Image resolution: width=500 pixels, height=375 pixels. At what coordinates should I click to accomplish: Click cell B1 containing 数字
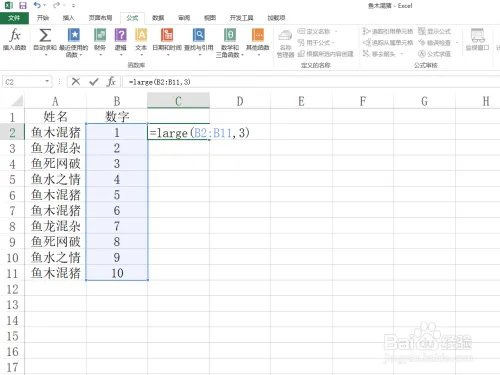point(117,116)
